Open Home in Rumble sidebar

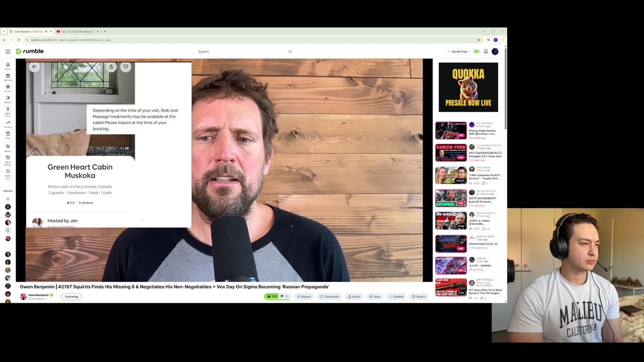click(x=8, y=66)
